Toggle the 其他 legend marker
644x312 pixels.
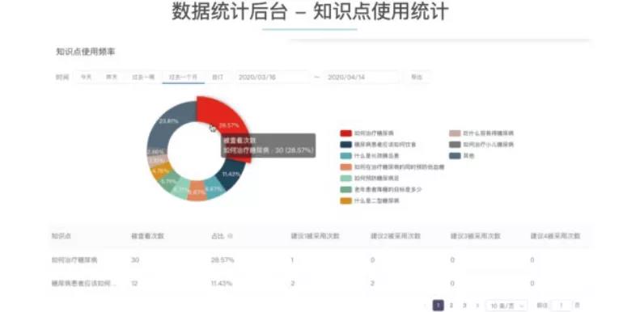[x=455, y=155]
